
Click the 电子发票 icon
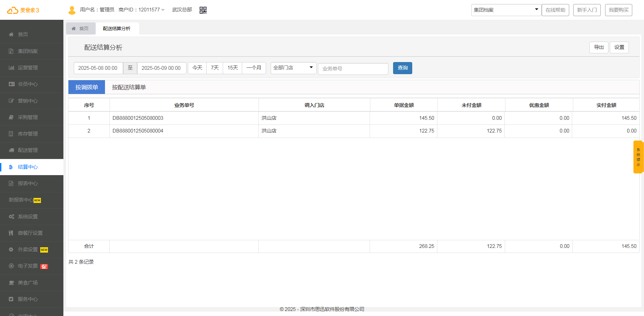[x=11, y=266]
